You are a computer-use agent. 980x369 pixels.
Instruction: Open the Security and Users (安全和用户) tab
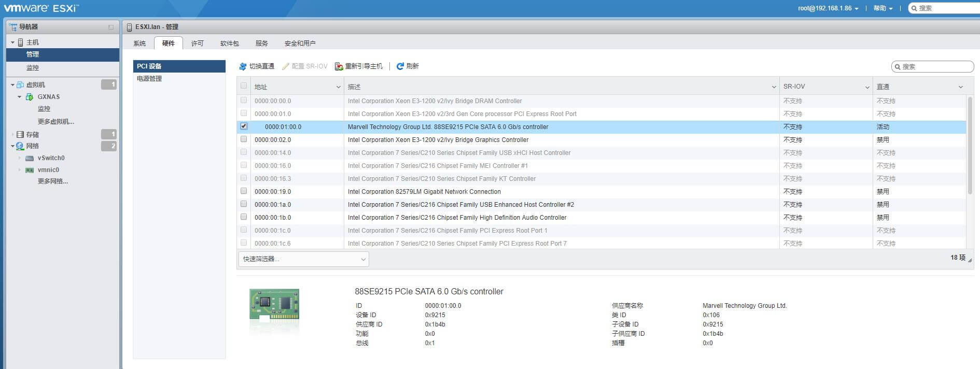[x=300, y=44]
